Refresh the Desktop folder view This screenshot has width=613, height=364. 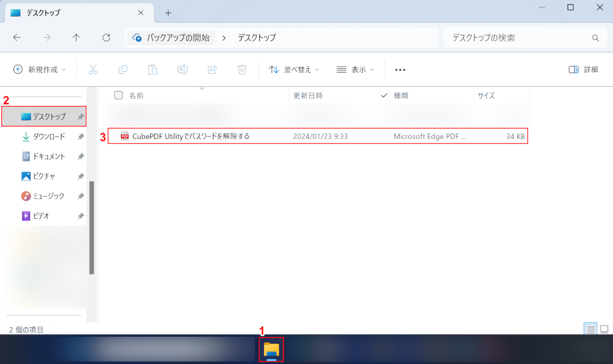pyautogui.click(x=106, y=38)
